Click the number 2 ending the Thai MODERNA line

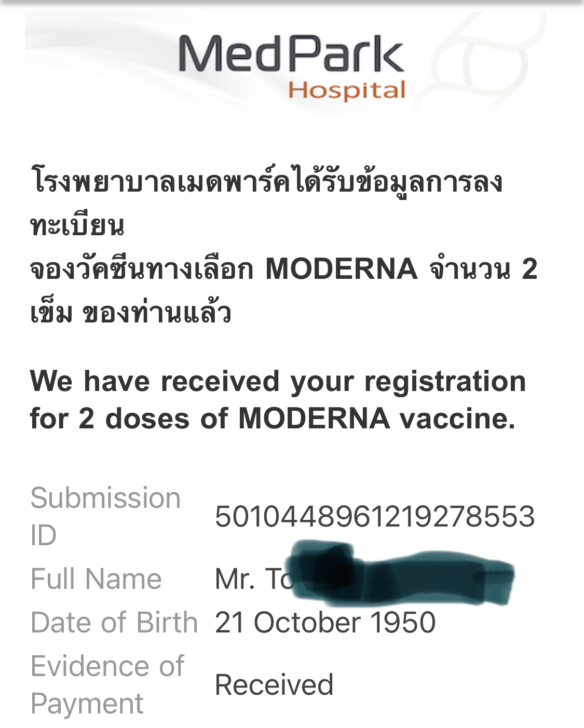coord(529,269)
